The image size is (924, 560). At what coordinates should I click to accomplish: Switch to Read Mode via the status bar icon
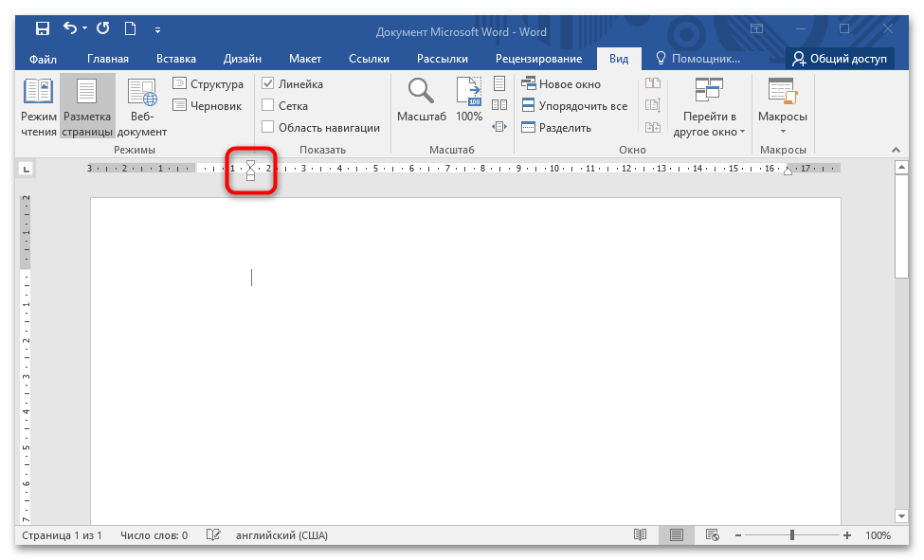(640, 534)
